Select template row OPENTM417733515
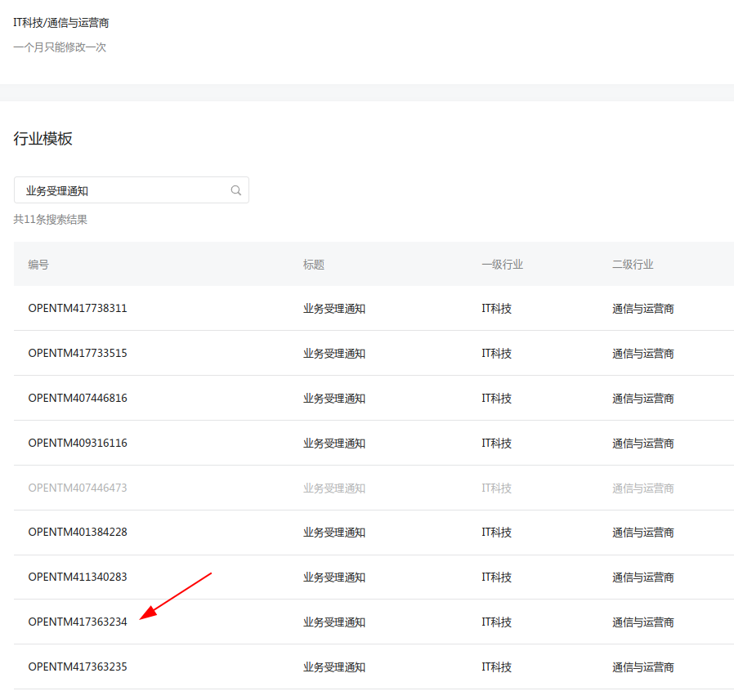The width and height of the screenshot is (734, 700). (x=78, y=354)
